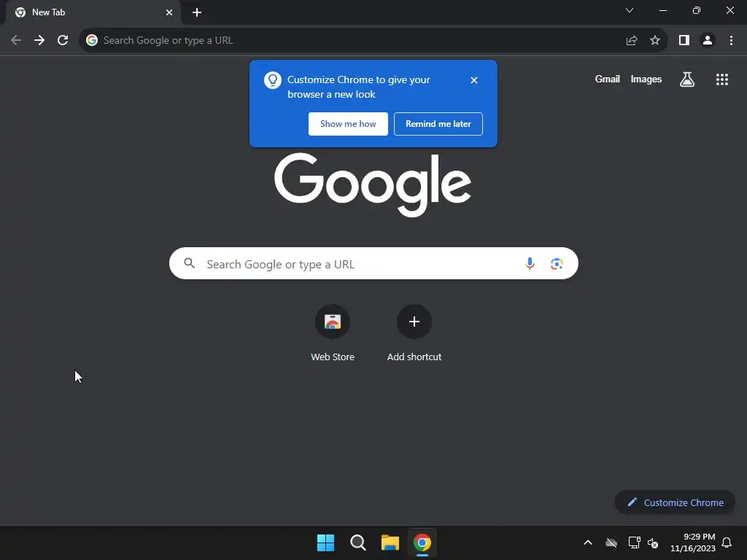This screenshot has height=560, width=747.
Task: Close the New Tab tab
Action: pos(169,12)
